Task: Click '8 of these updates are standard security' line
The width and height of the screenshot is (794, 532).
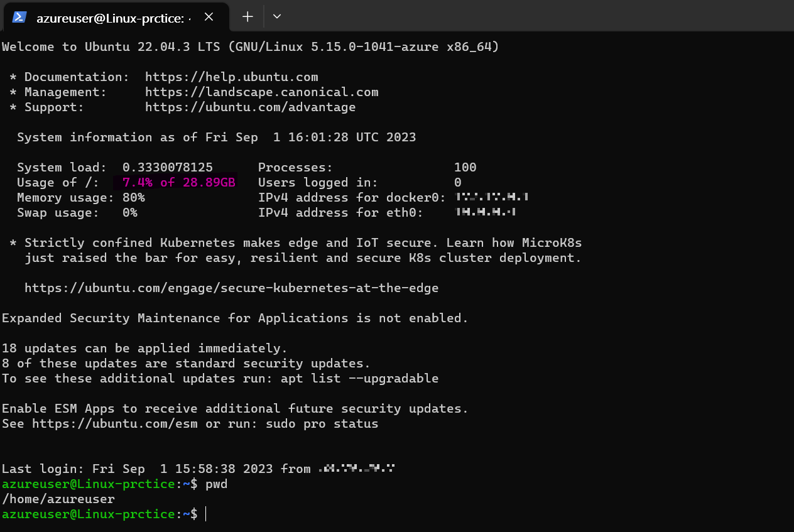Action: pos(187,364)
